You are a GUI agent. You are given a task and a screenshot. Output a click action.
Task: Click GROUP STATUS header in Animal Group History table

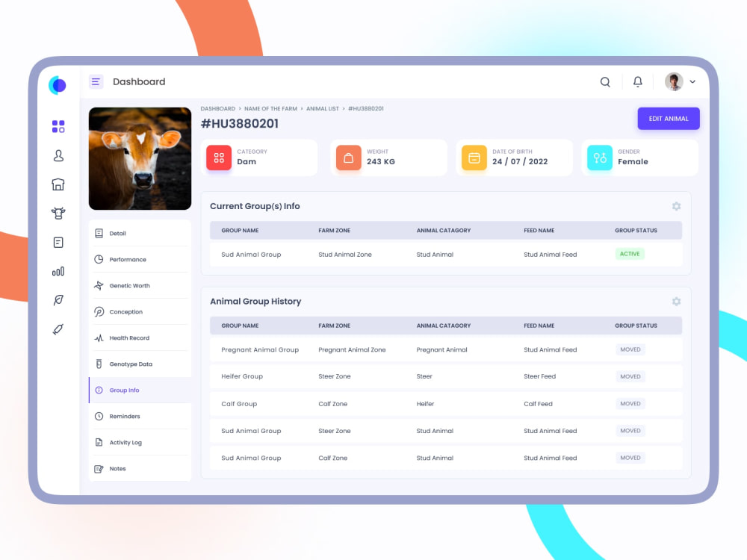pyautogui.click(x=636, y=326)
